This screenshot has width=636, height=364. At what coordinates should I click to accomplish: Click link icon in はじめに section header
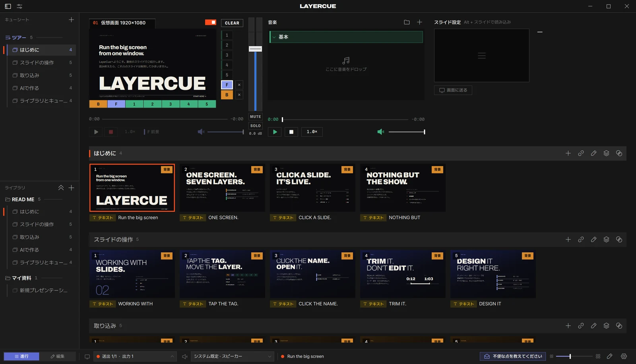(581, 153)
